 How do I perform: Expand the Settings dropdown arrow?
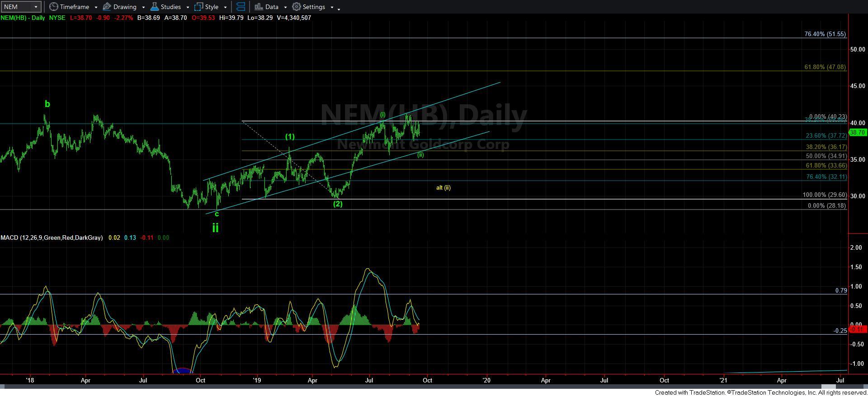coord(332,7)
